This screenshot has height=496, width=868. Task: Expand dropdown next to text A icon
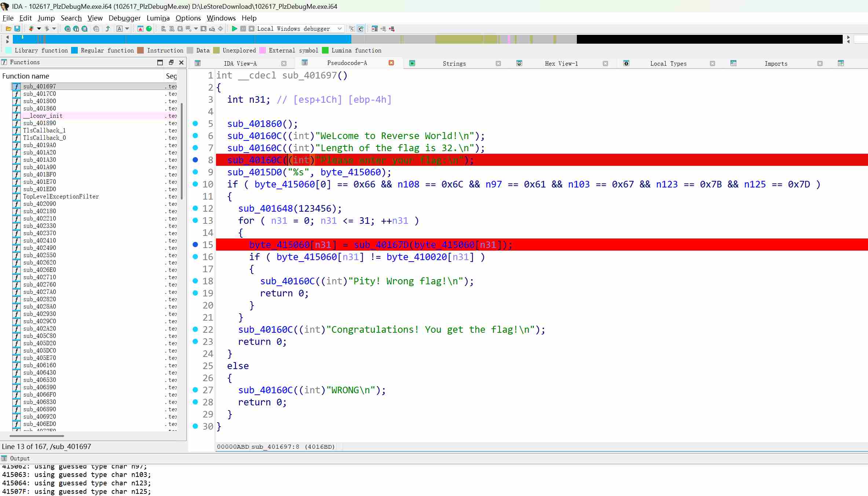pos(127,29)
